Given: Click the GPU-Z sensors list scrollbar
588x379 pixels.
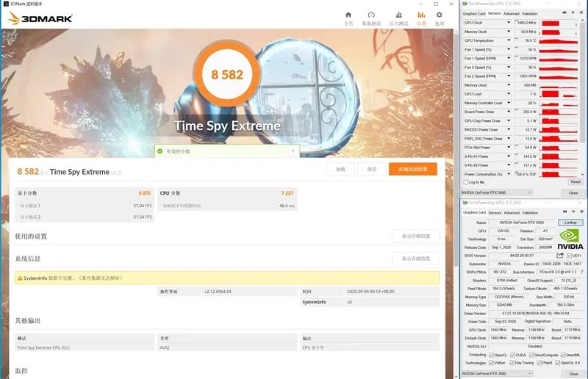Looking at the screenshot, I should 582,81.
